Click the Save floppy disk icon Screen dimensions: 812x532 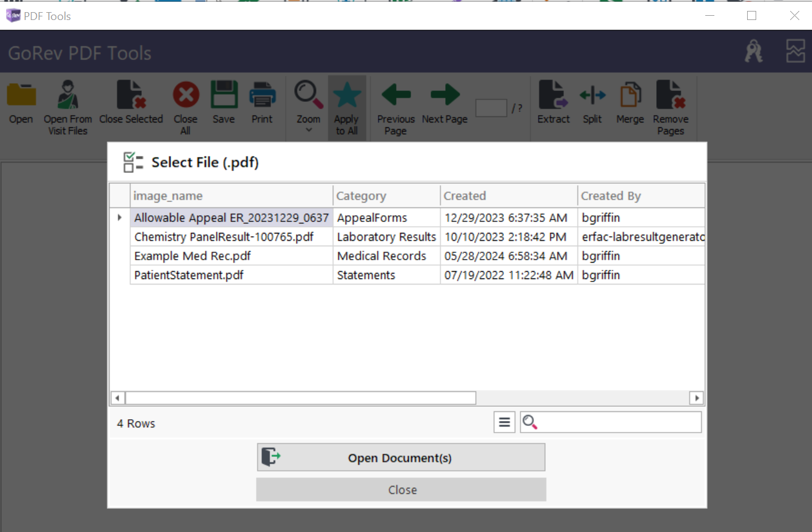point(224,95)
